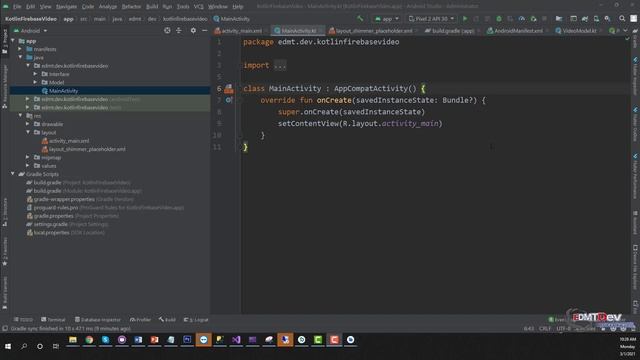
Task: Open the VCS menu
Action: coord(198,7)
